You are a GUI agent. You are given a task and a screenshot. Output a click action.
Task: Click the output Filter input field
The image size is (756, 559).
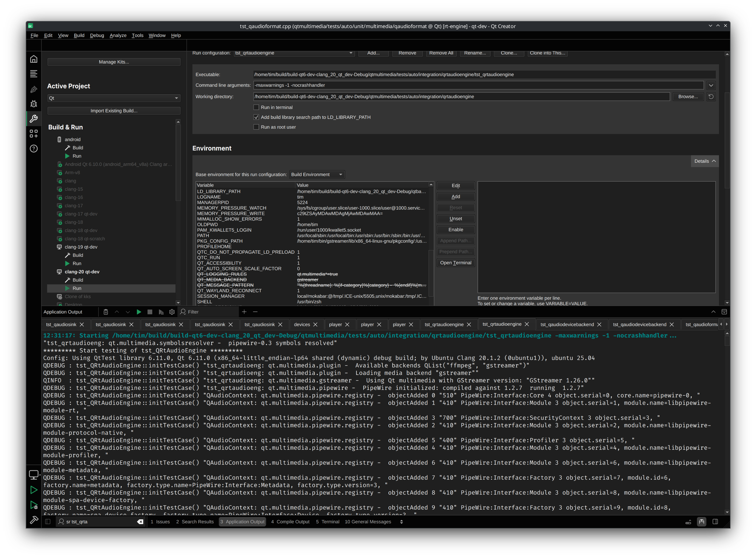(x=212, y=312)
